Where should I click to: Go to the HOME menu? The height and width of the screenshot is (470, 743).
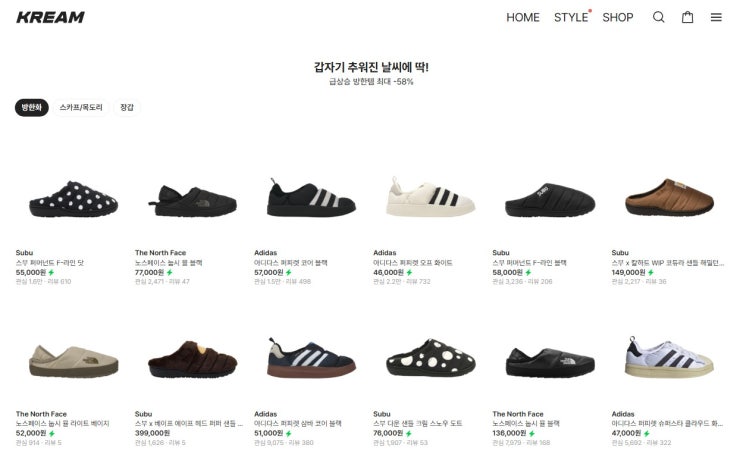(x=523, y=18)
